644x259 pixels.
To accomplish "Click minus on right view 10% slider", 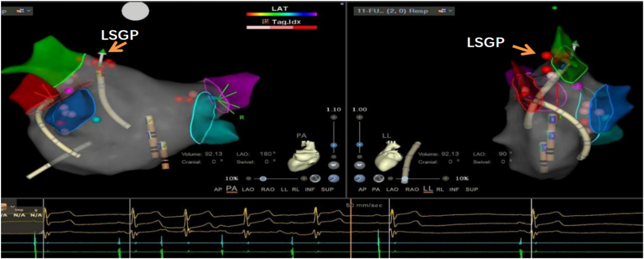I will click(x=390, y=179).
